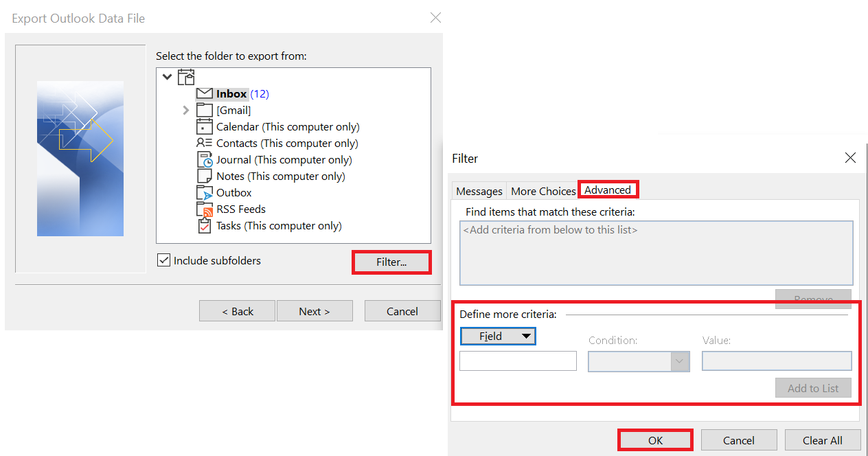Click the field name input box

pyautogui.click(x=518, y=361)
